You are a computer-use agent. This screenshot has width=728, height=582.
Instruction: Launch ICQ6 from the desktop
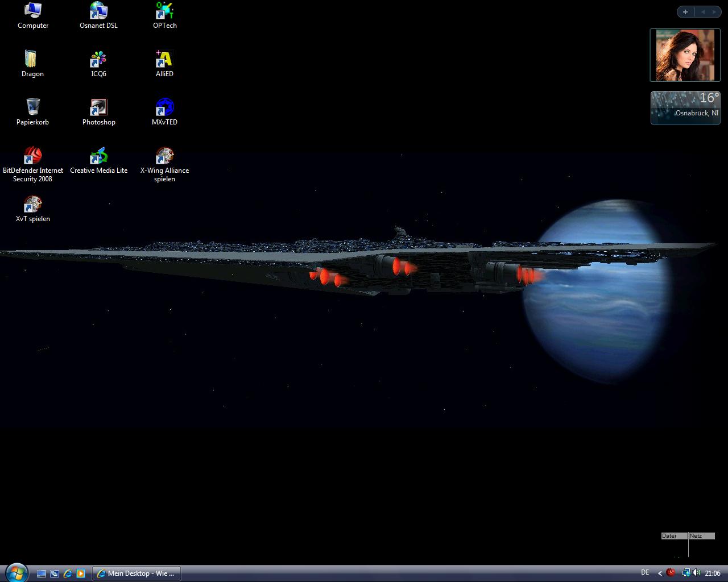pyautogui.click(x=98, y=60)
